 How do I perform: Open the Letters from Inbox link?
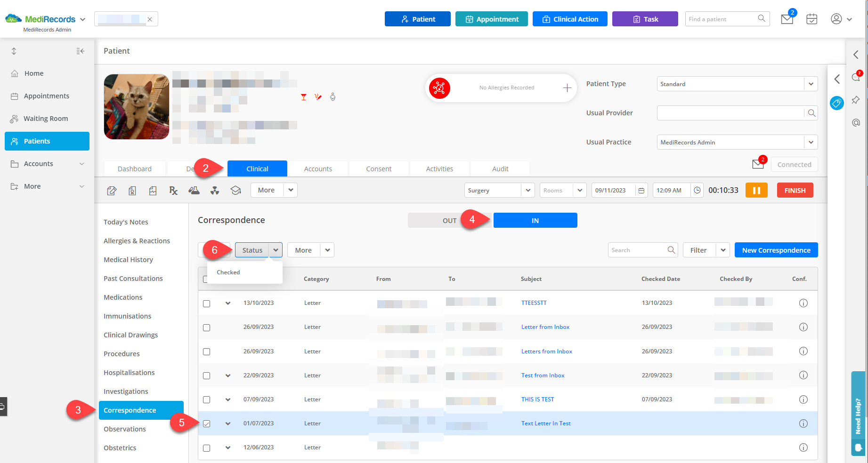[x=546, y=351]
